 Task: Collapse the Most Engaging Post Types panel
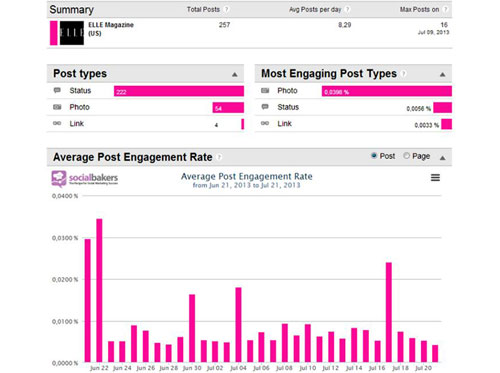[x=443, y=74]
